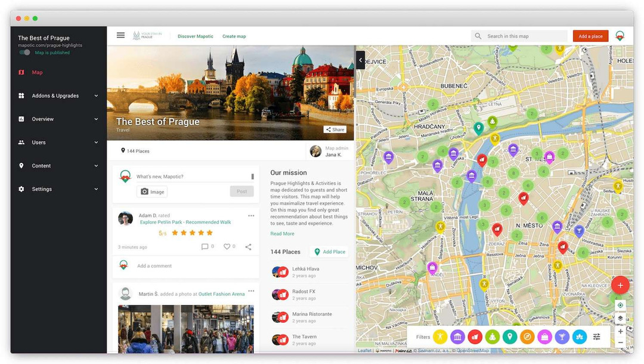
Task: Click the pink shopping bag filter
Action: coord(544,337)
